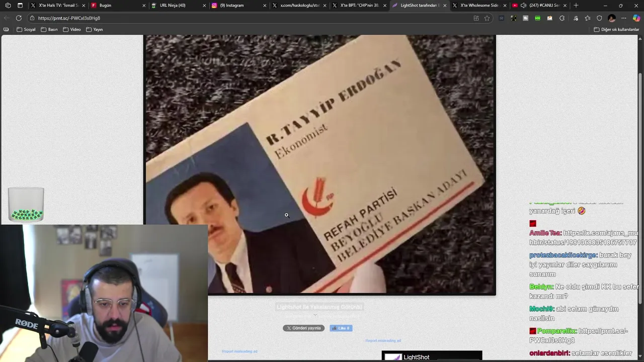Open the tab actions menu icon

[20, 6]
